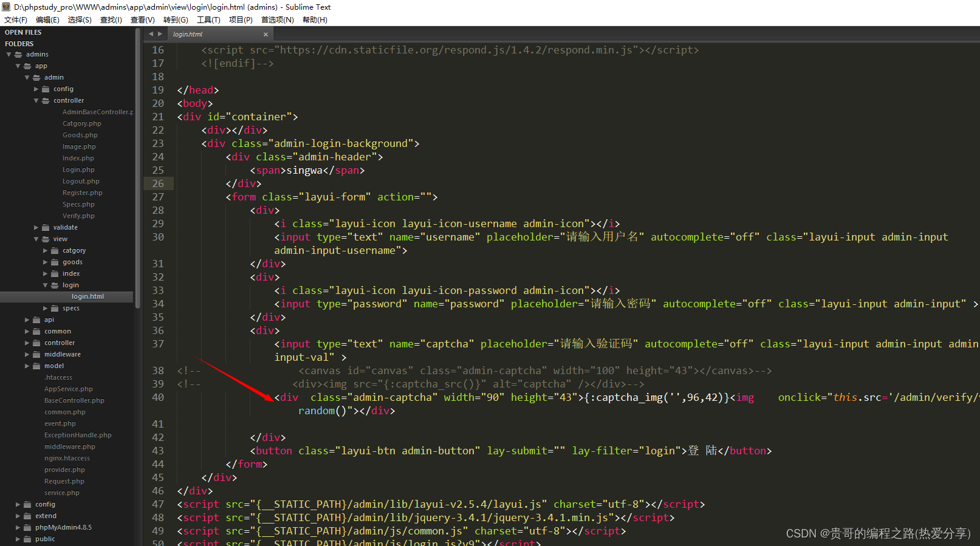Open Specs.php file
Image resolution: width=980 pixels, height=546 pixels.
78,204
